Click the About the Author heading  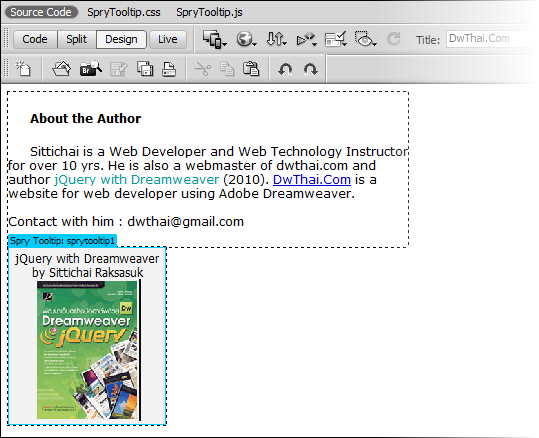tap(86, 119)
